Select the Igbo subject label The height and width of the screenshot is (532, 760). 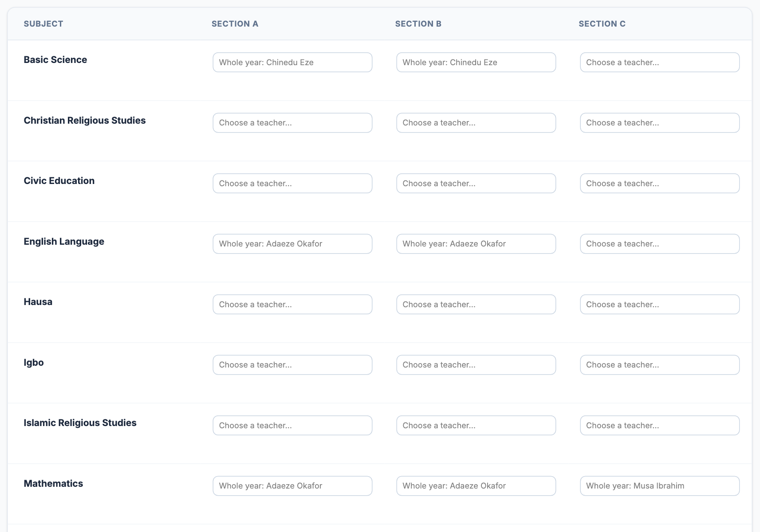click(34, 363)
